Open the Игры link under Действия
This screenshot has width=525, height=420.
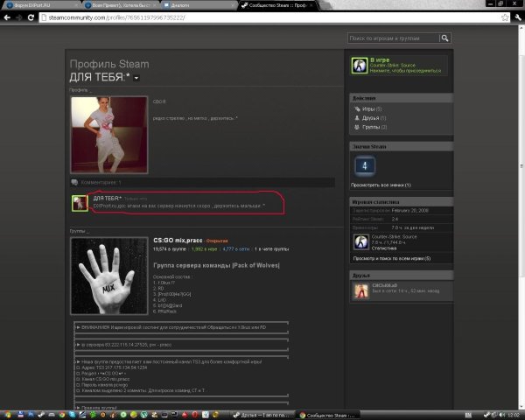tap(371, 108)
